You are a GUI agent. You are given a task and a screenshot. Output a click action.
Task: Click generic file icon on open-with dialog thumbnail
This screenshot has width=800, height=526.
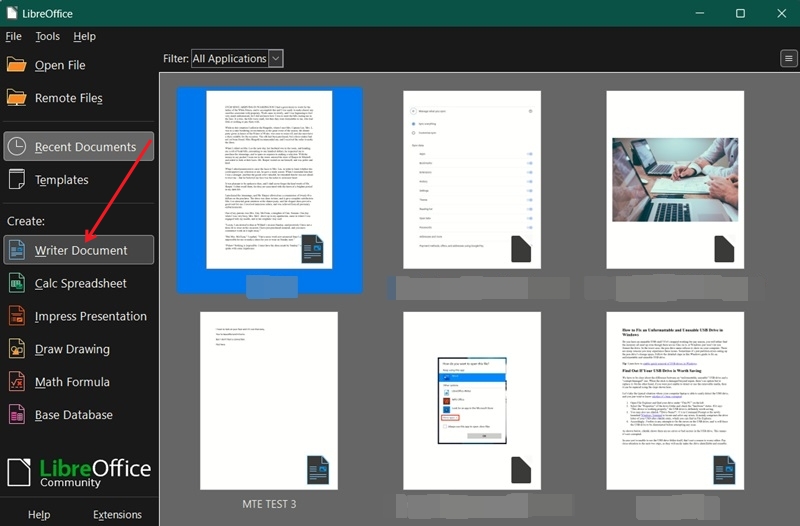521,469
